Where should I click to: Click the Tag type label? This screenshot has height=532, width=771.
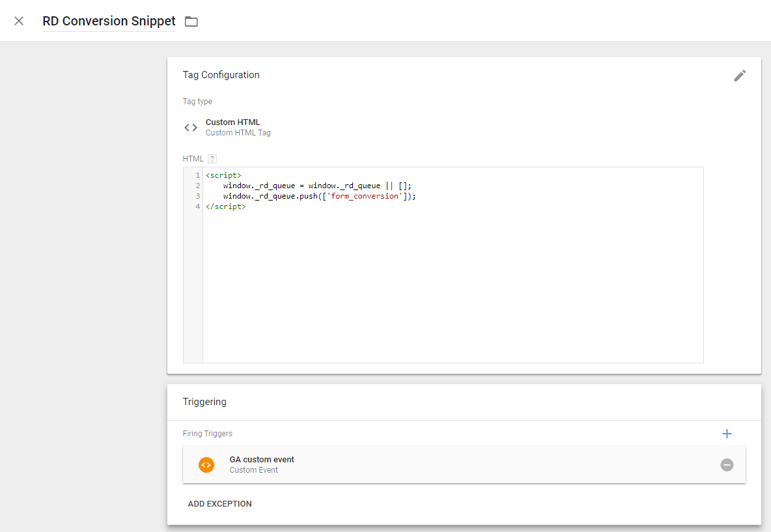pyautogui.click(x=197, y=102)
